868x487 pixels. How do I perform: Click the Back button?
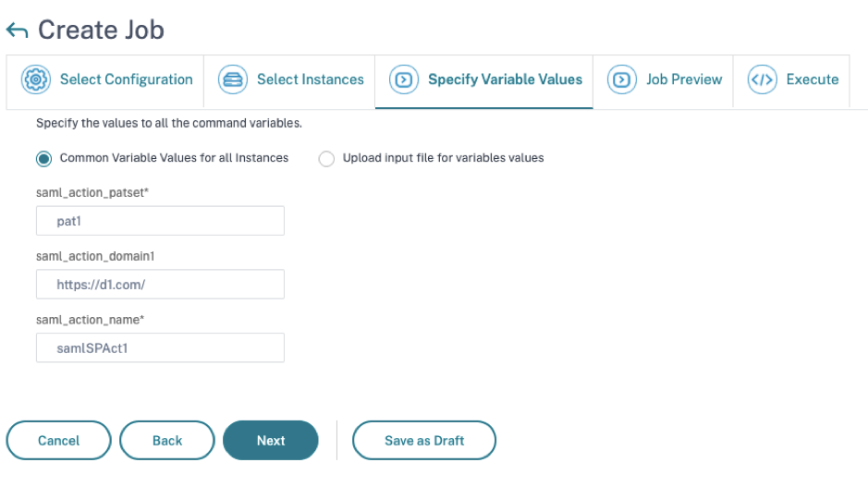(x=167, y=441)
